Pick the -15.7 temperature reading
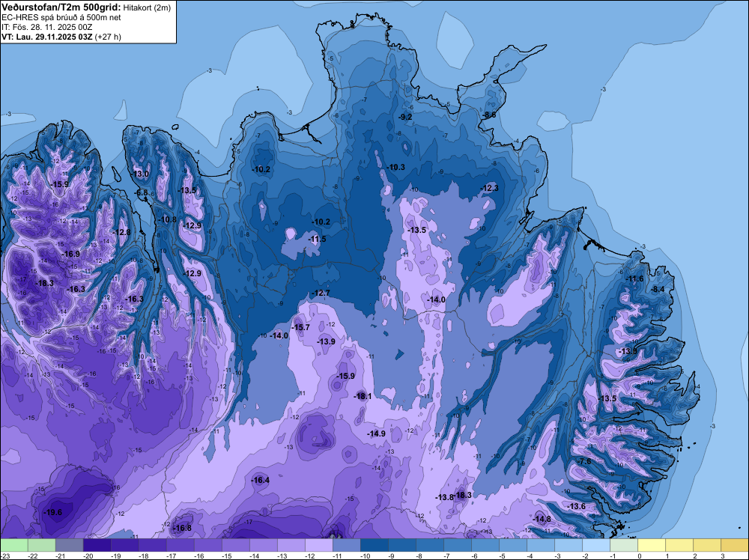 301,327
